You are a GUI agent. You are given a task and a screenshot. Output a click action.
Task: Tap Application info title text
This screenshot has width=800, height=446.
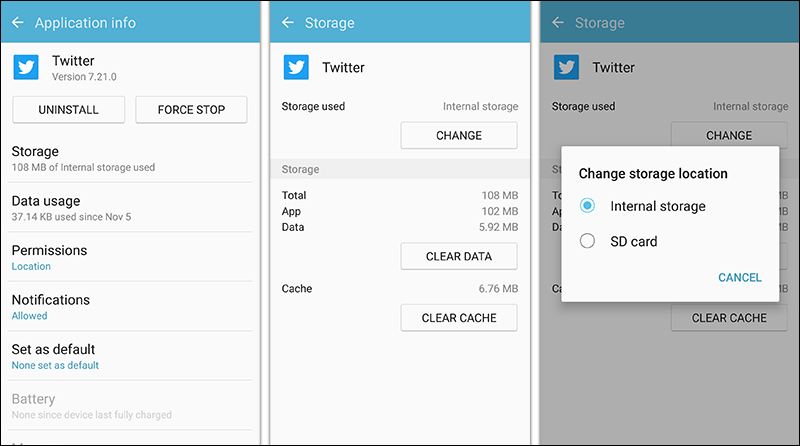tap(85, 23)
